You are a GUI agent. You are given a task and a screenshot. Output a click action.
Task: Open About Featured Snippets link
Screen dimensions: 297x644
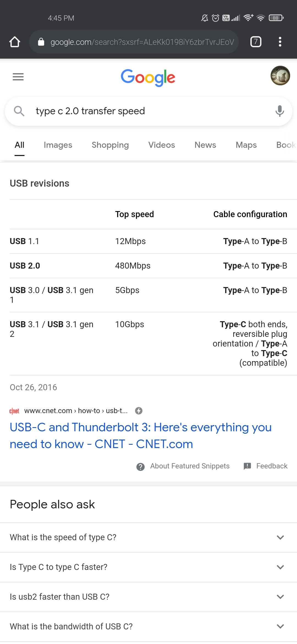point(189,466)
